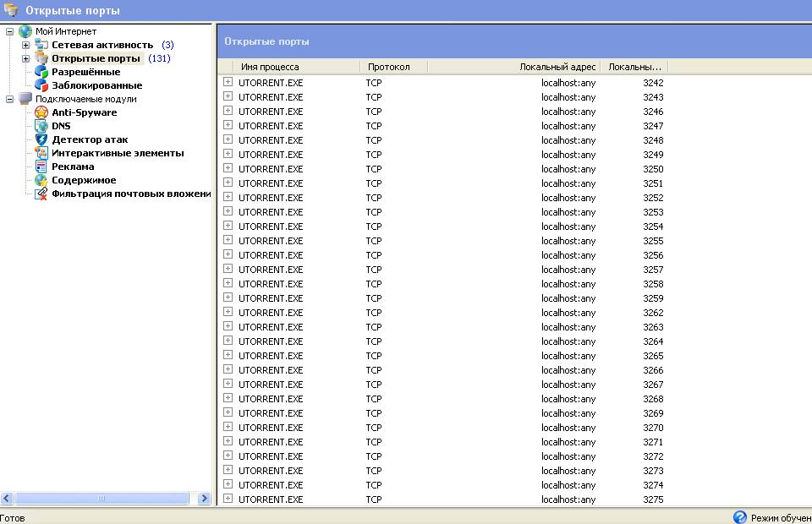812x524 pixels.
Task: Click the Детектор атак shield icon
Action: click(x=41, y=139)
